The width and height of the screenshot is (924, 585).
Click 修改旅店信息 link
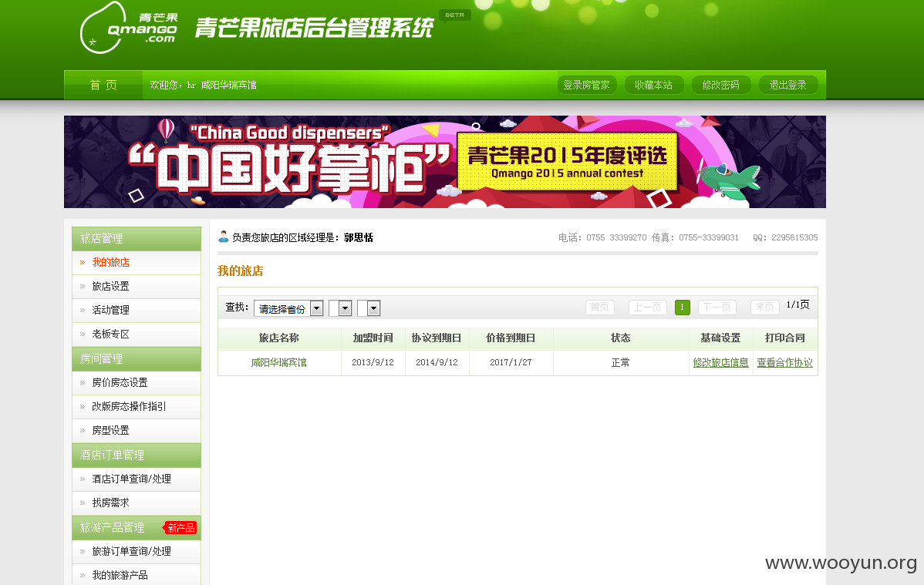tap(720, 362)
